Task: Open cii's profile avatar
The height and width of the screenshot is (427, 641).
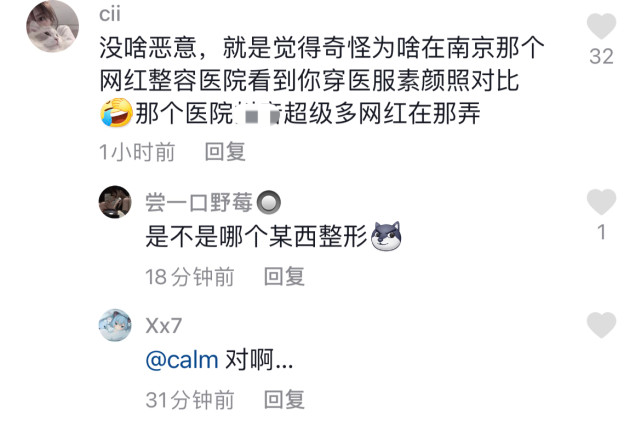Action: coord(52,27)
